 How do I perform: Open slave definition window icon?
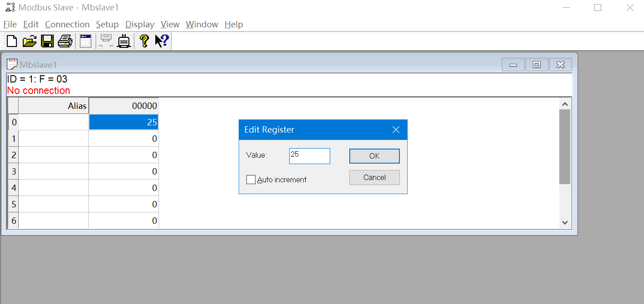coord(86,41)
